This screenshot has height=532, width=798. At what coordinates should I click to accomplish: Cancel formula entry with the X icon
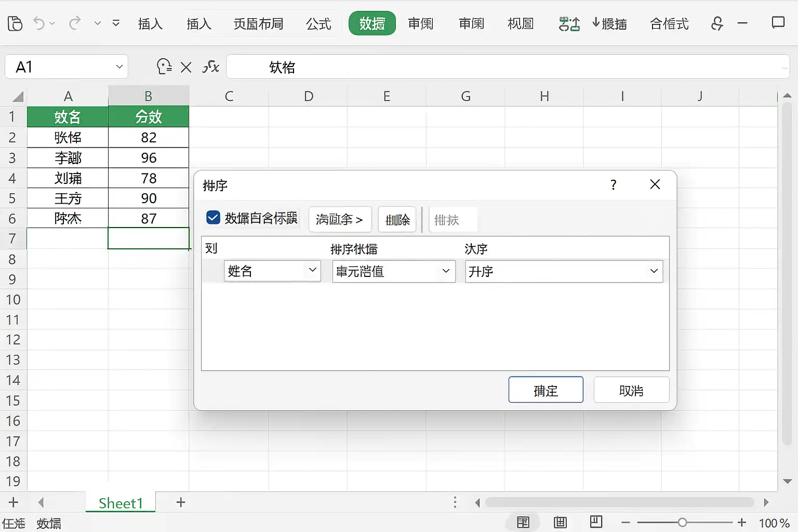(186, 67)
